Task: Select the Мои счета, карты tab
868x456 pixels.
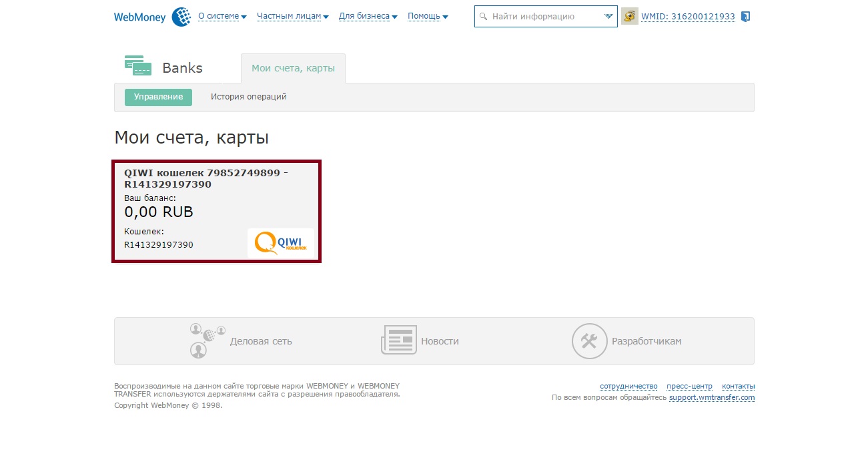Action: 293,68
